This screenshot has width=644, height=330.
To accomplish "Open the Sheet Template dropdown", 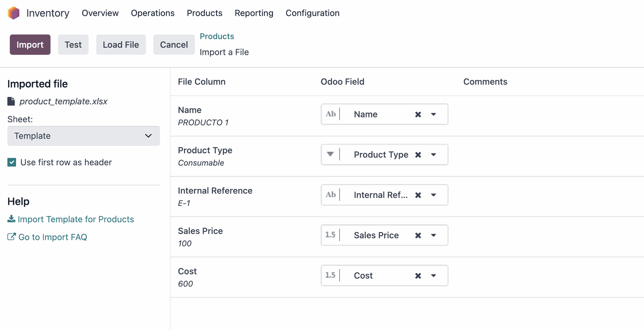I will pos(84,136).
